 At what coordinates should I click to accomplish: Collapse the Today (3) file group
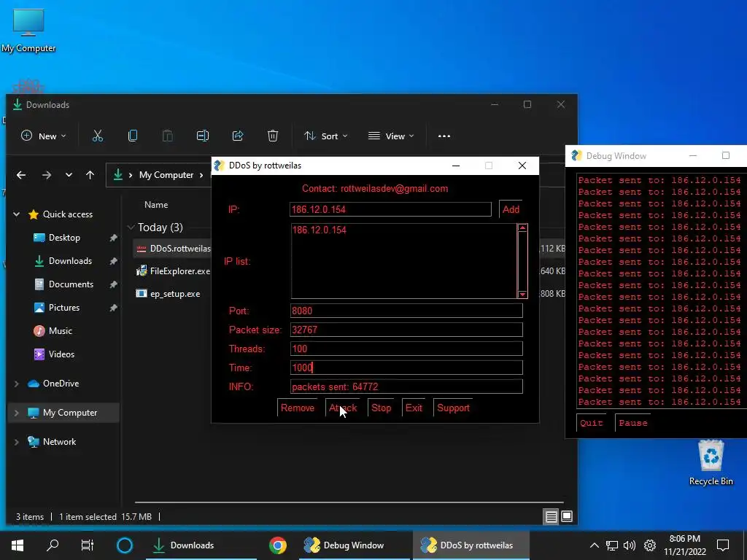pos(131,227)
